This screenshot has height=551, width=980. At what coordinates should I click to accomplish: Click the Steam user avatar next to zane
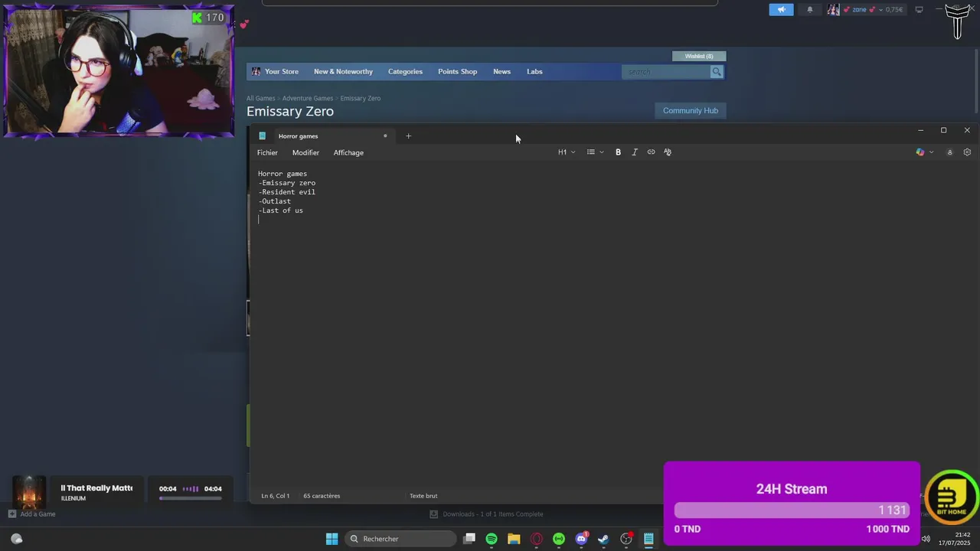click(x=833, y=10)
